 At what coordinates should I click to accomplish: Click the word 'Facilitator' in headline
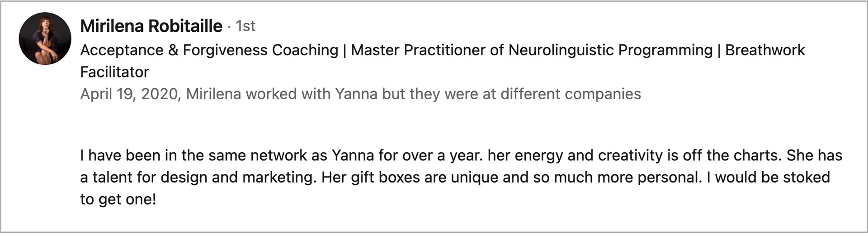(x=114, y=72)
